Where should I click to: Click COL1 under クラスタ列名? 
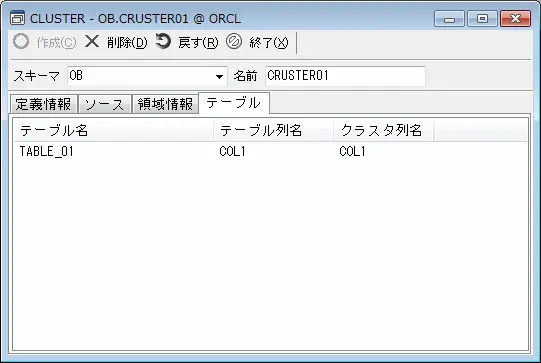[x=352, y=151]
